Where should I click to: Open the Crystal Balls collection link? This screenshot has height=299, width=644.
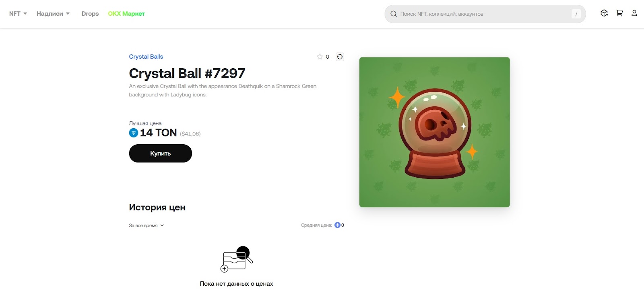[x=146, y=57]
